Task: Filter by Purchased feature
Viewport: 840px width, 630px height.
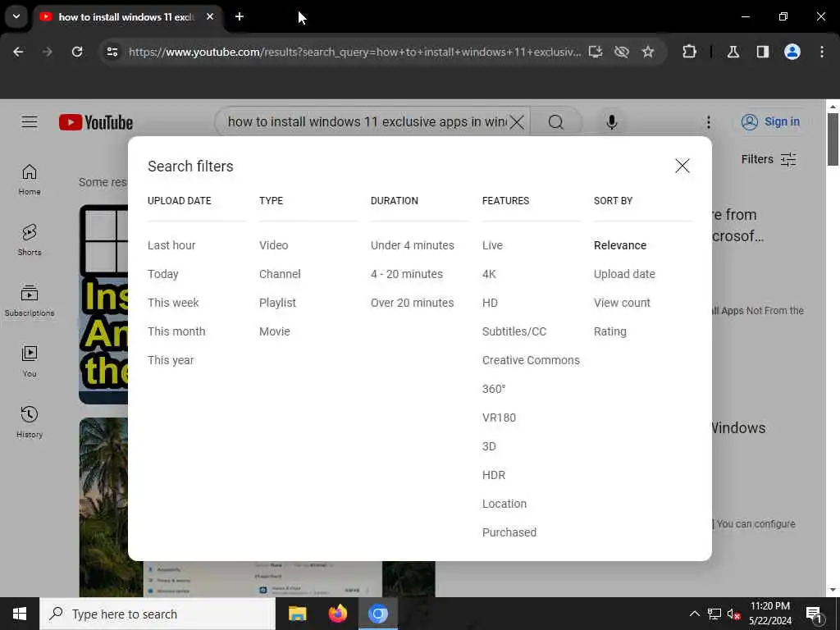Action: pos(509,532)
